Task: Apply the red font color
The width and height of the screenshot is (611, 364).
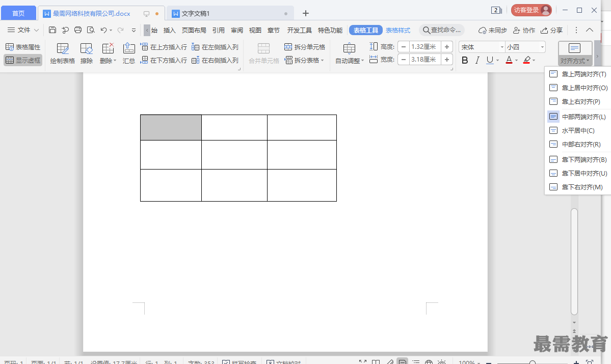Action: [509, 61]
